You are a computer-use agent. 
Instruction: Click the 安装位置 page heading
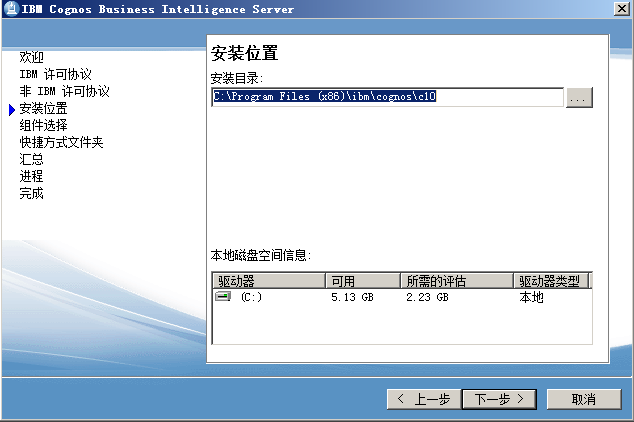point(244,53)
